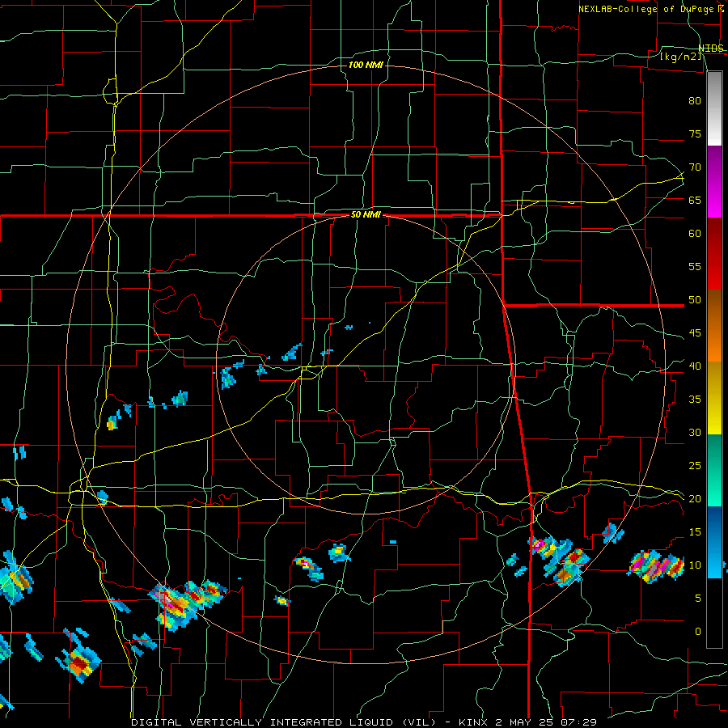728x728 pixels.
Task: Click the legend value "30"
Action: tap(695, 433)
